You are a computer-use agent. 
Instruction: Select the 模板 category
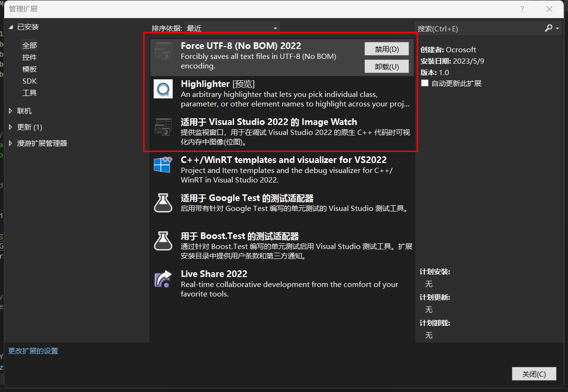pos(29,69)
